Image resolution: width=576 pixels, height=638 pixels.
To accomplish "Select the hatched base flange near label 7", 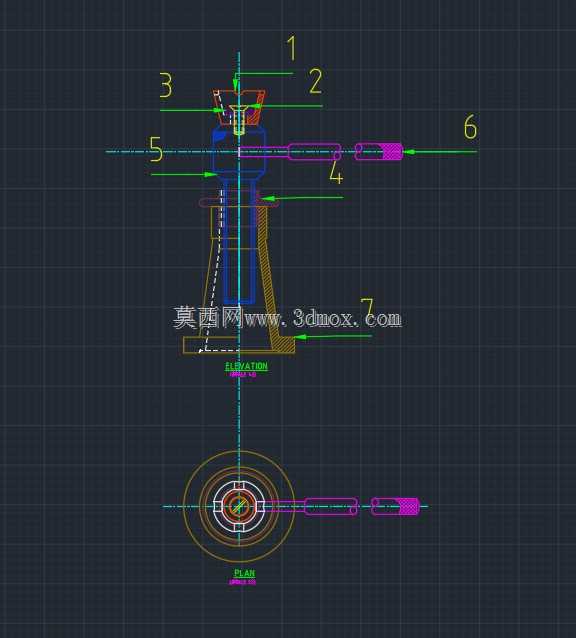I will pos(284,344).
